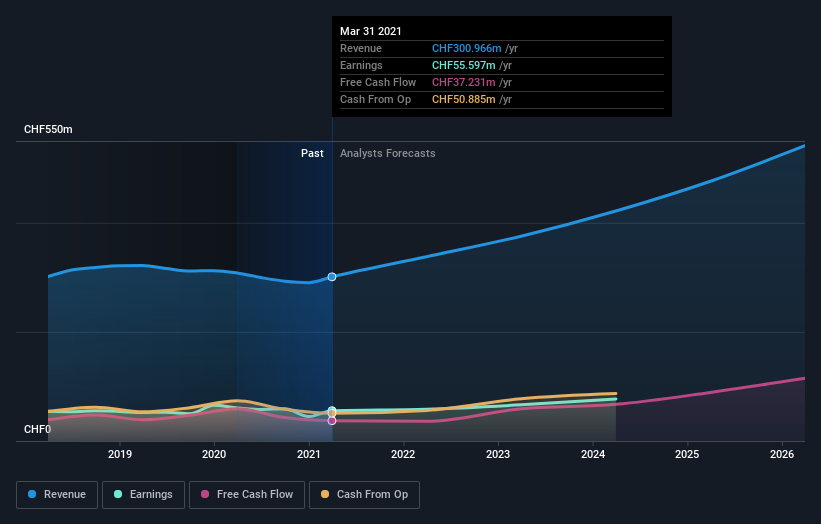Image resolution: width=821 pixels, height=524 pixels.
Task: Click the Analysts Forecasts label
Action: click(x=387, y=153)
